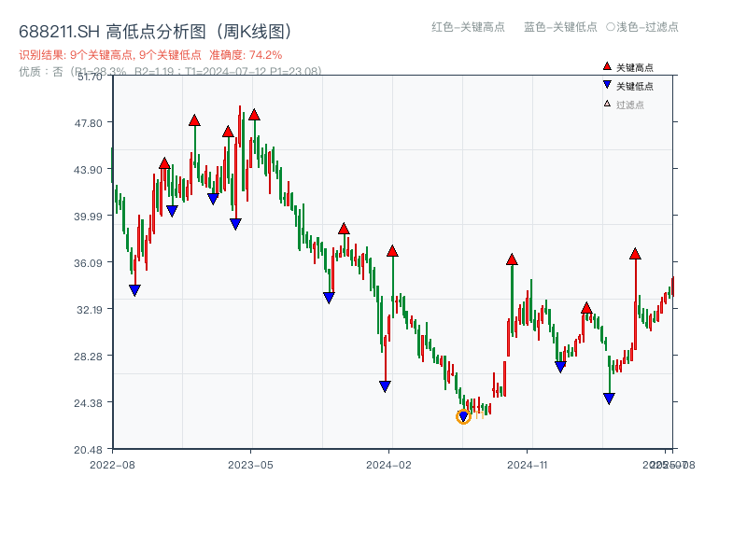Click the red high marker near the 2024-11 recovery peak
Image resolution: width=747 pixels, height=560 pixels.
click(x=511, y=260)
